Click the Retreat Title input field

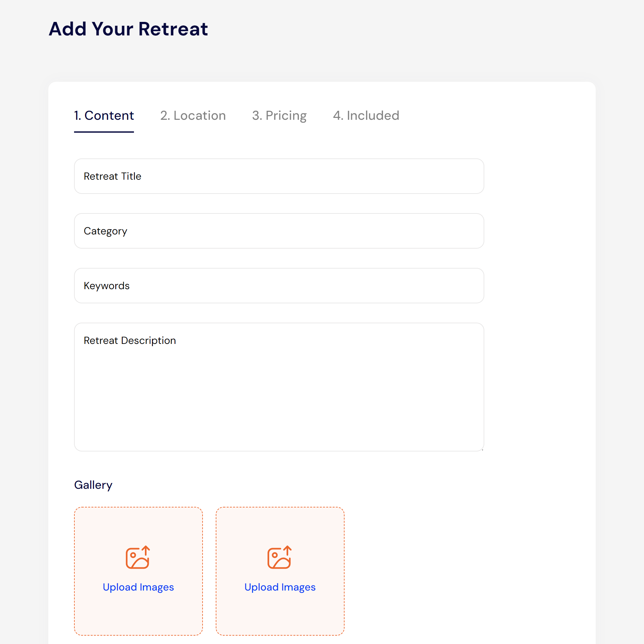coord(279,176)
